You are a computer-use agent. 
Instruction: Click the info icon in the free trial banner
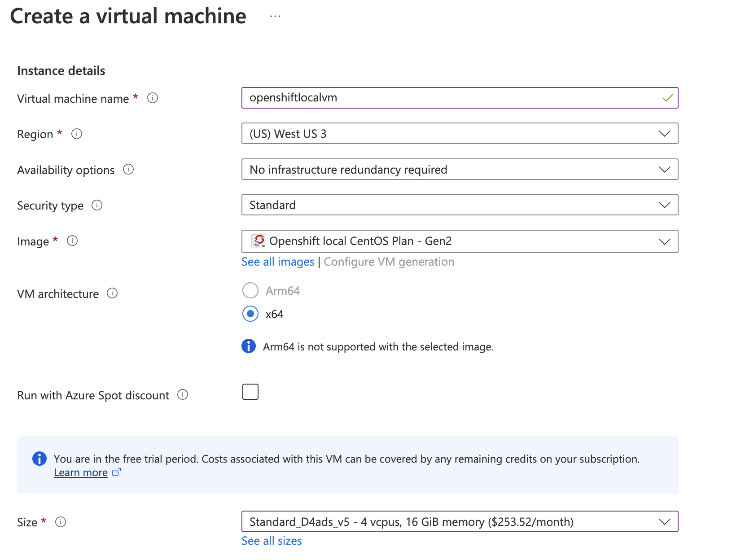39,459
